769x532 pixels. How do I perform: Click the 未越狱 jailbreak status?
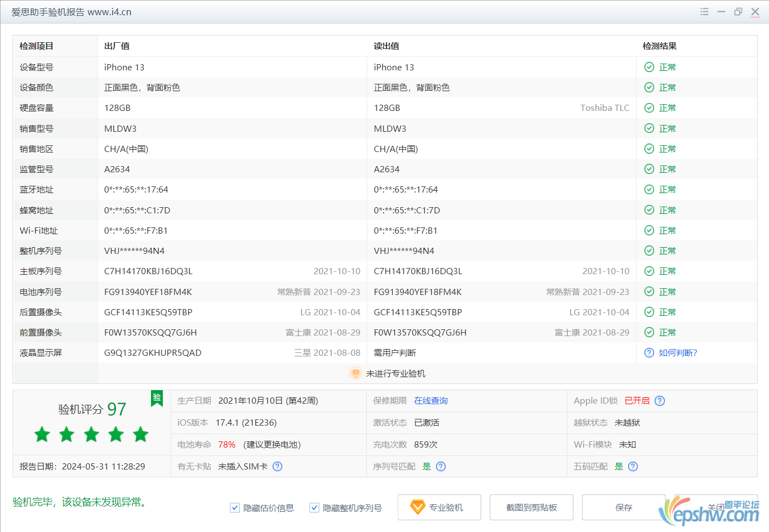(628, 423)
